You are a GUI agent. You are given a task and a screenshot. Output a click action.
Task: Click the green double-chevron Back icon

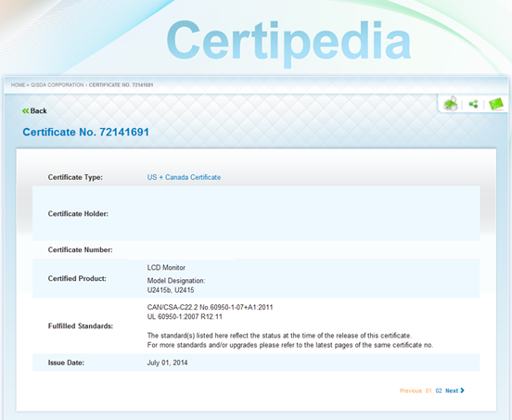click(25, 111)
